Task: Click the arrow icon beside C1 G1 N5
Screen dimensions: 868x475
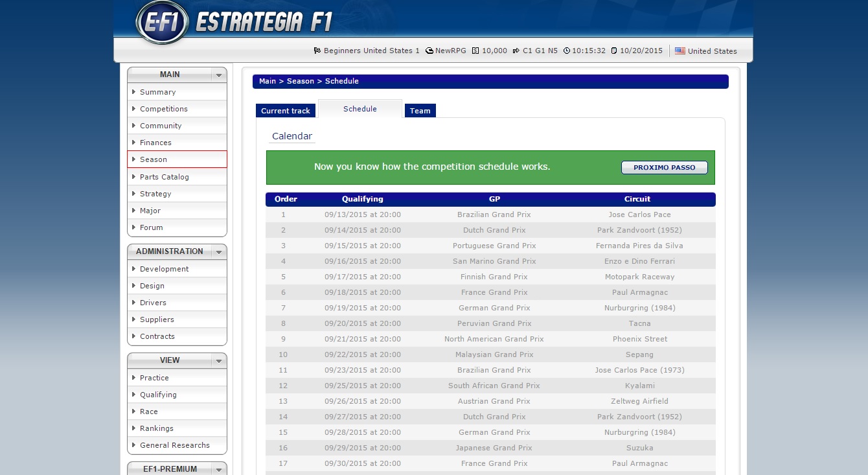Action: [x=516, y=51]
